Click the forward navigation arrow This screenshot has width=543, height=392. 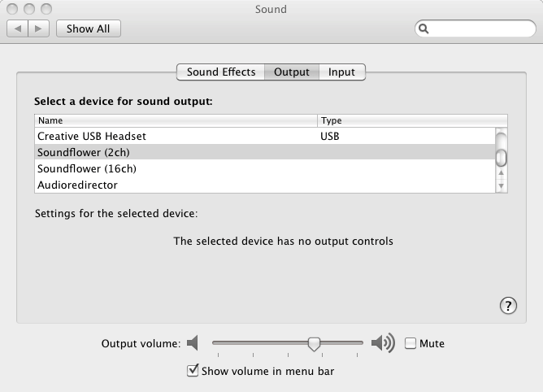coord(38,28)
